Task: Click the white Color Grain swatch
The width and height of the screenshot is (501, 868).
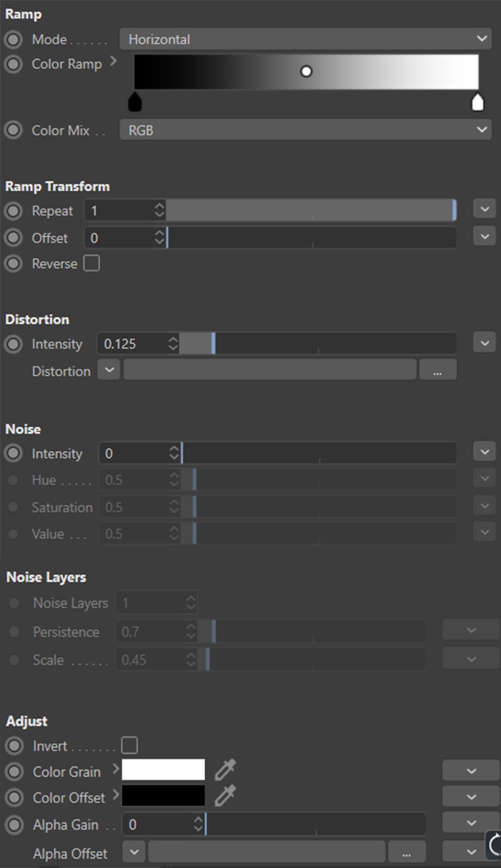Action: pyautogui.click(x=163, y=770)
